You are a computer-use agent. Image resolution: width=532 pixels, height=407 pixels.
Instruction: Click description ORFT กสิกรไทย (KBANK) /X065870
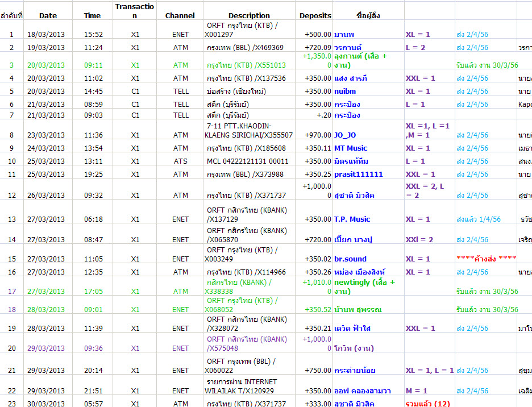249,235
